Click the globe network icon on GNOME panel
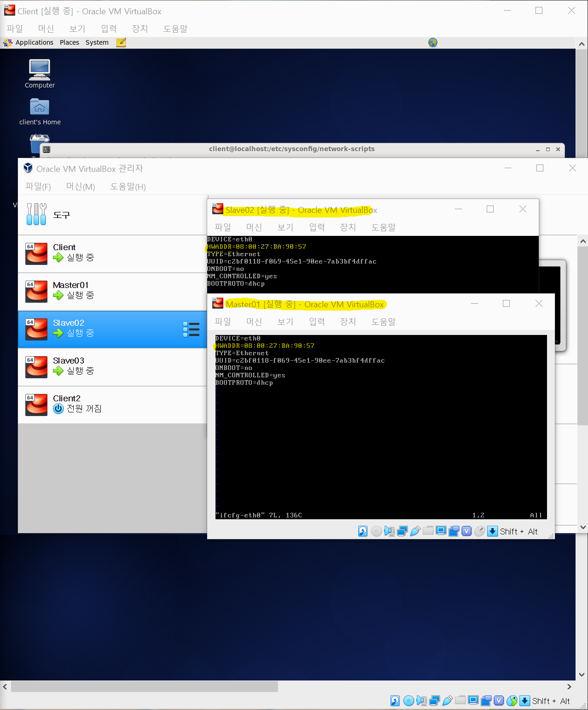Viewport: 588px width, 710px height. pyautogui.click(x=433, y=42)
